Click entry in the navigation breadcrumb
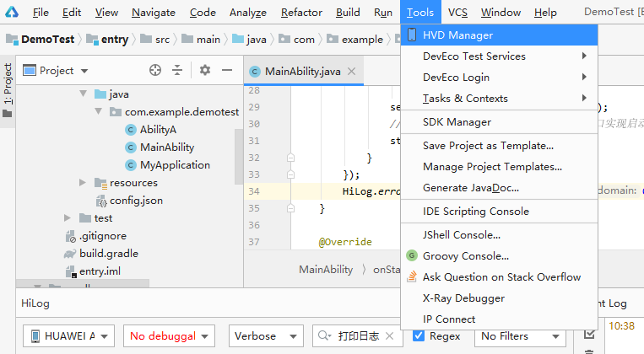644x354 pixels. tap(115, 40)
